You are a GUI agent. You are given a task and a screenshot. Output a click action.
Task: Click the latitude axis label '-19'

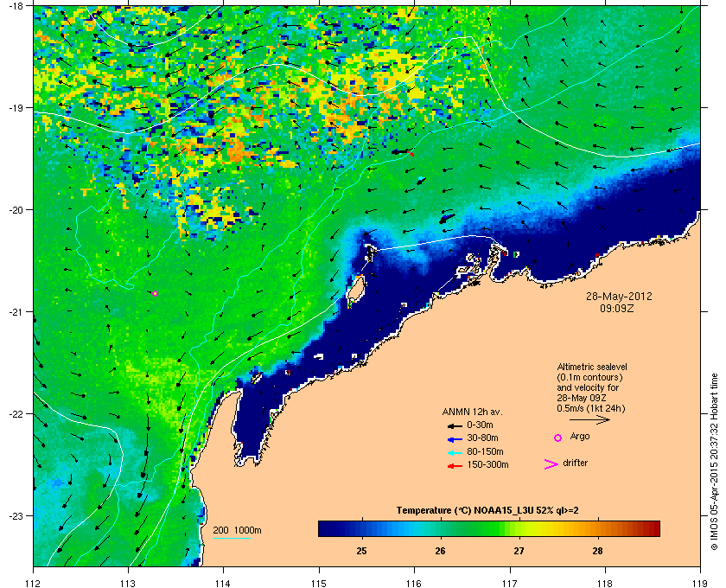[x=16, y=108]
